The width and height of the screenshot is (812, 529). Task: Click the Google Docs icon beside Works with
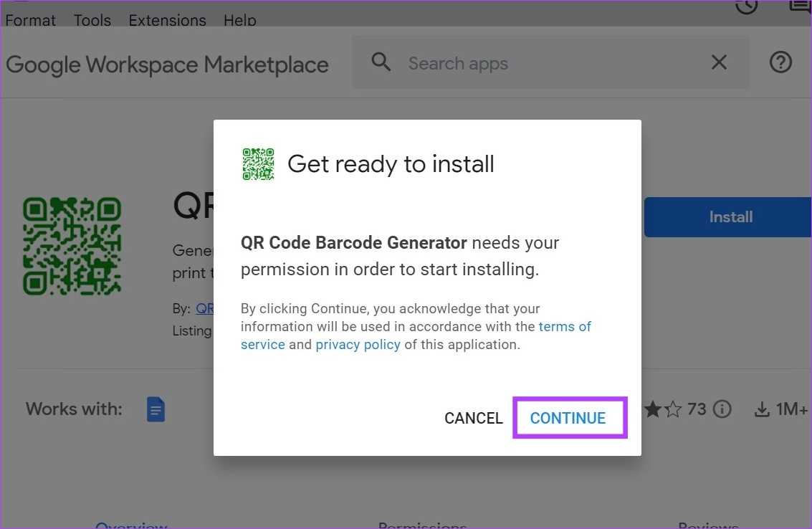coord(156,409)
